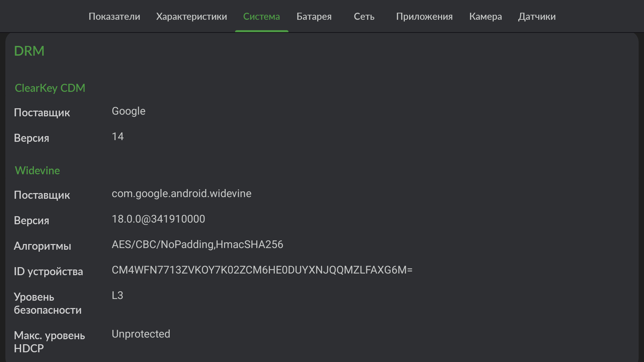This screenshot has width=644, height=362.
Task: Click the AES/CBC/NoPadding,HmacSHA256 algorithms value
Action: click(197, 245)
